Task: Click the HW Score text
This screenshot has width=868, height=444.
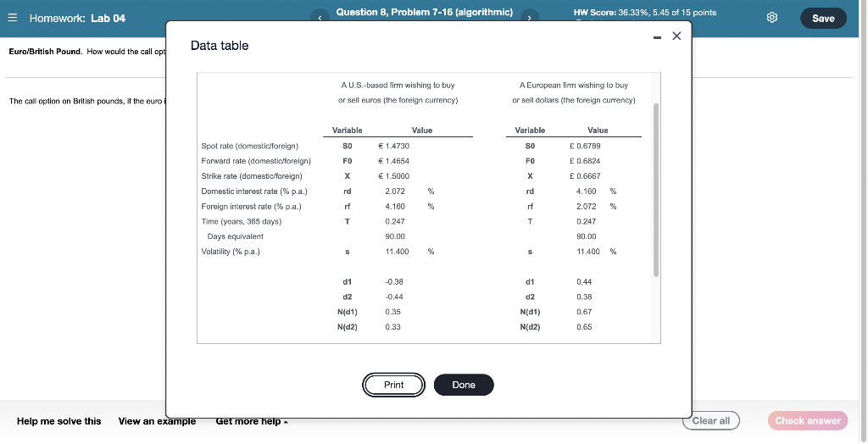Action: pyautogui.click(x=645, y=12)
